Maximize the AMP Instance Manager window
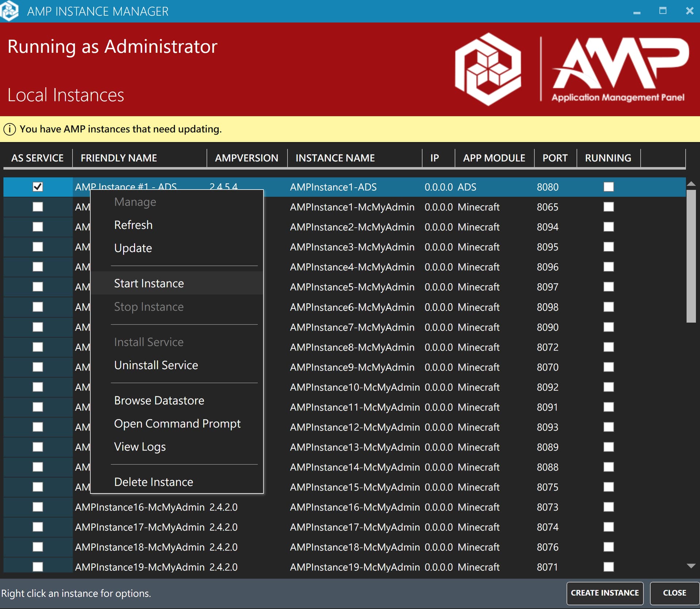Image resolution: width=700 pixels, height=609 pixels. [663, 11]
